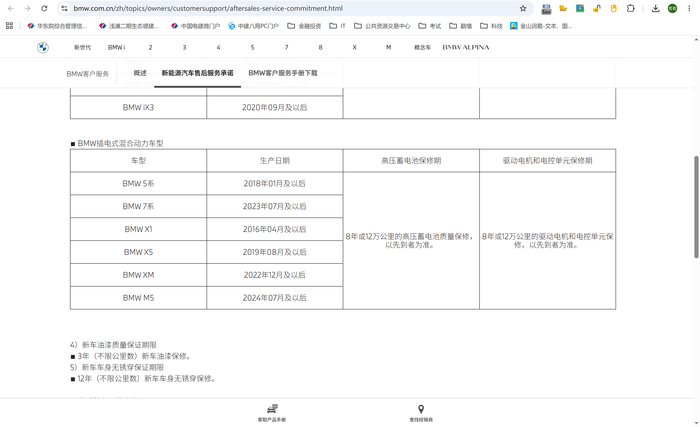
Task: Click the BMW logo
Action: pos(43,47)
